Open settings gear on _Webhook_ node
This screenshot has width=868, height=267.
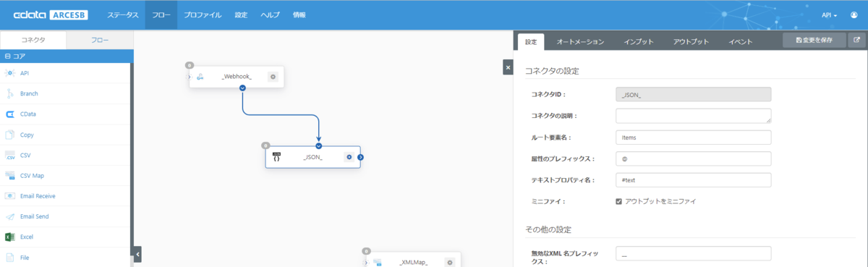point(273,77)
